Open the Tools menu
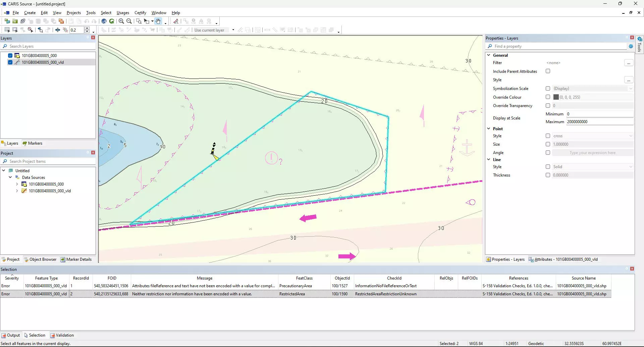Image resolution: width=644 pixels, height=347 pixels. point(91,13)
